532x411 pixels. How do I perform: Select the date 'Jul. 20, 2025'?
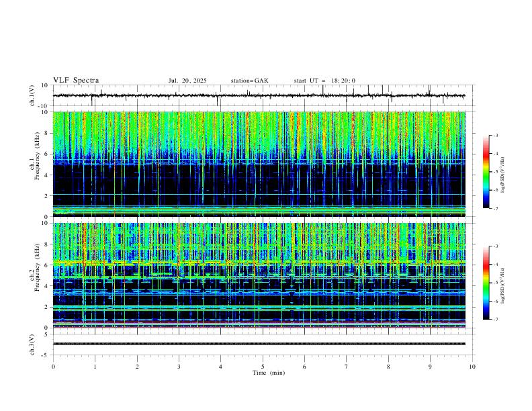187,81
